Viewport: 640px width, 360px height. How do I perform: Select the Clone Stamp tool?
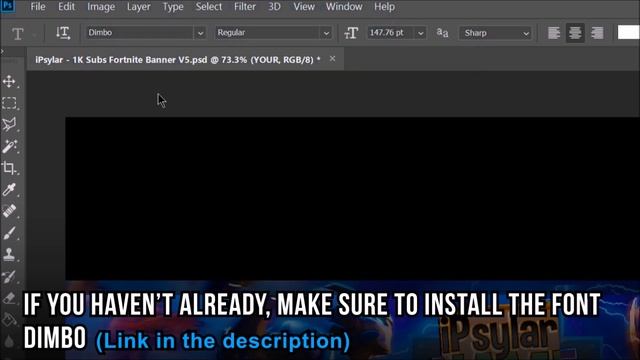pyautogui.click(x=9, y=254)
